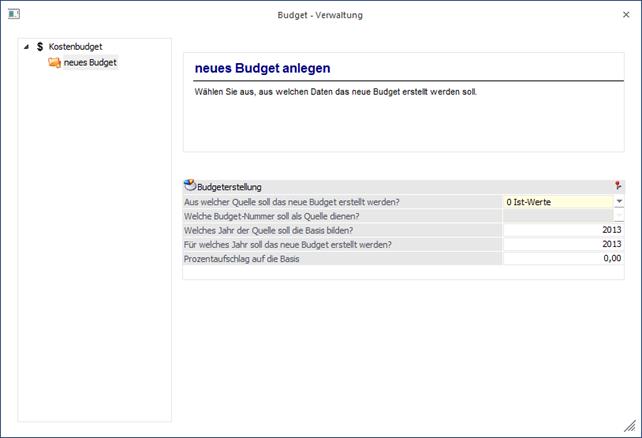Close the Budget - Verwaltung window

click(x=626, y=15)
